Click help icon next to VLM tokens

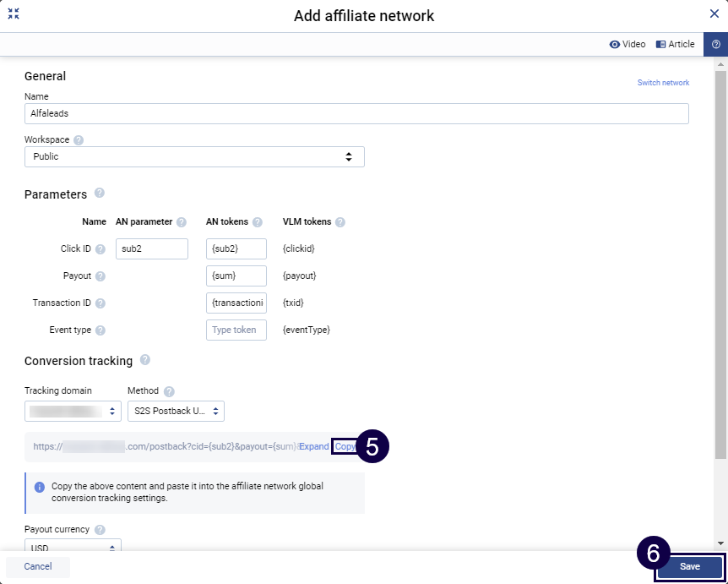tap(340, 222)
